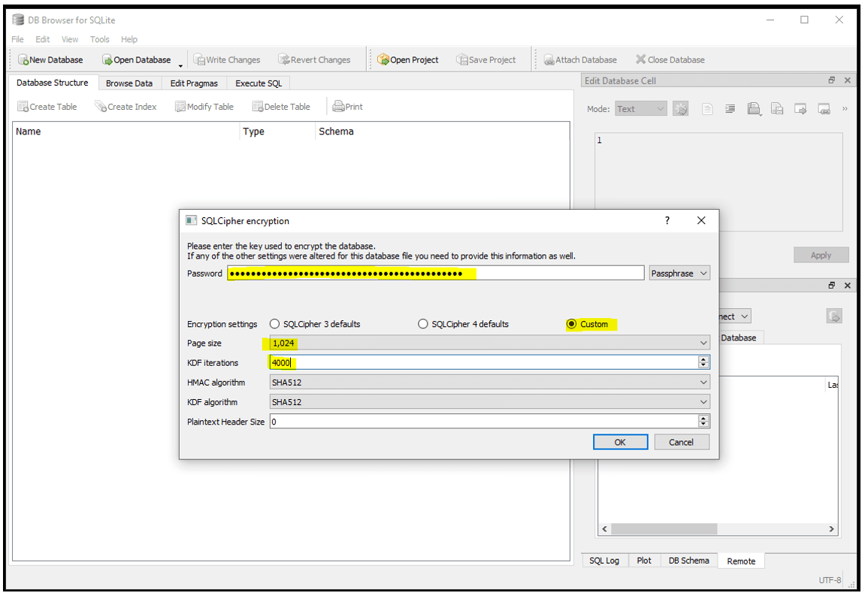Decrease KDF iterations with the down arrow
Screen dimensions: 868x599
point(703,366)
